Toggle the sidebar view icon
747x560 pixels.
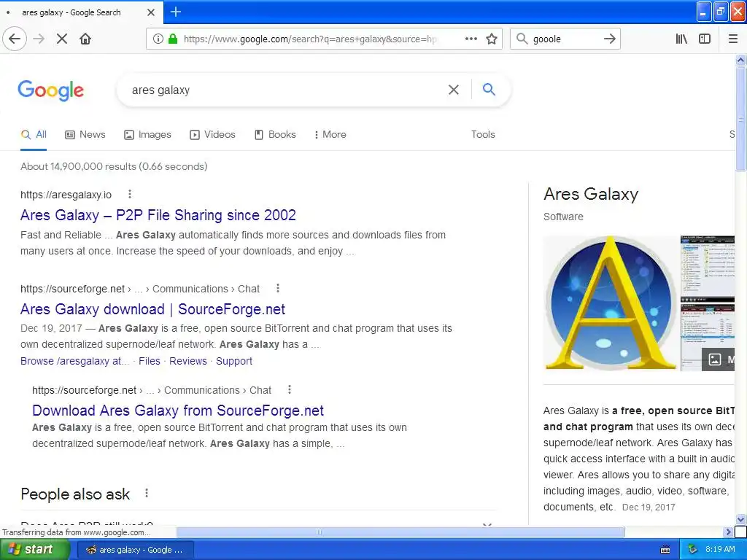pyautogui.click(x=705, y=39)
